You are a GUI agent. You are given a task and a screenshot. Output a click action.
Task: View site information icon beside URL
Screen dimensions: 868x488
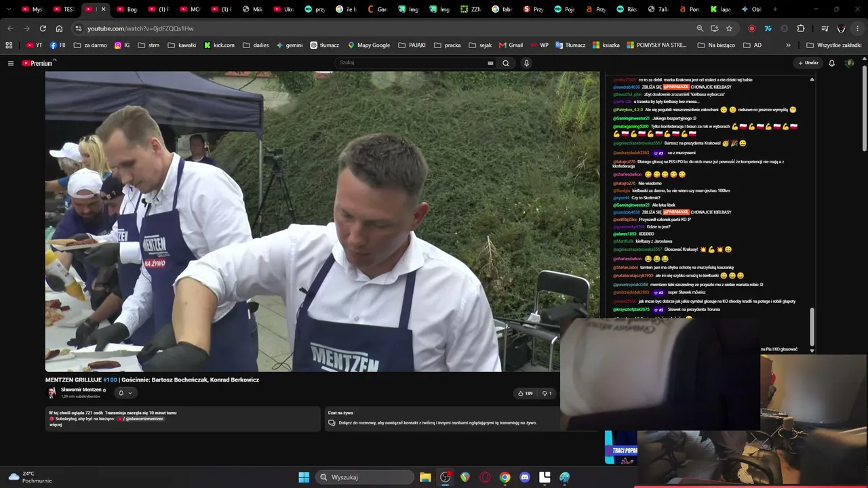(79, 28)
